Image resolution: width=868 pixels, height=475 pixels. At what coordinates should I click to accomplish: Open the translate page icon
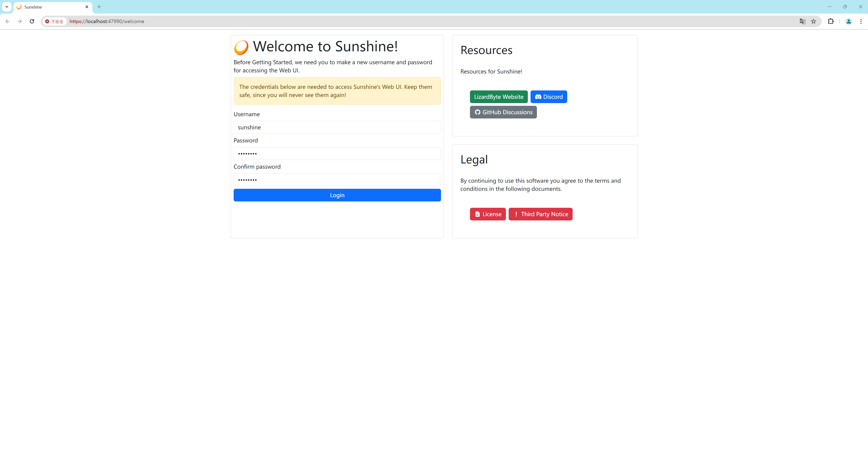(802, 21)
